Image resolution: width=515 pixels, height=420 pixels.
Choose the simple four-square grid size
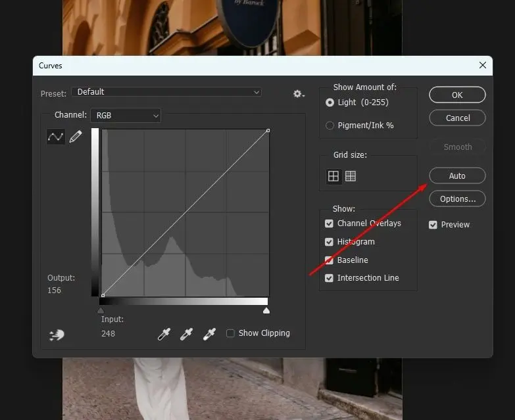(x=333, y=176)
